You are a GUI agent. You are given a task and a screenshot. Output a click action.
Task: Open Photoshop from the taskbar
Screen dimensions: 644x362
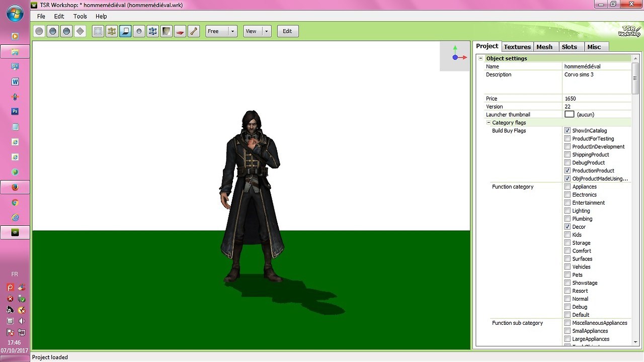(15, 112)
